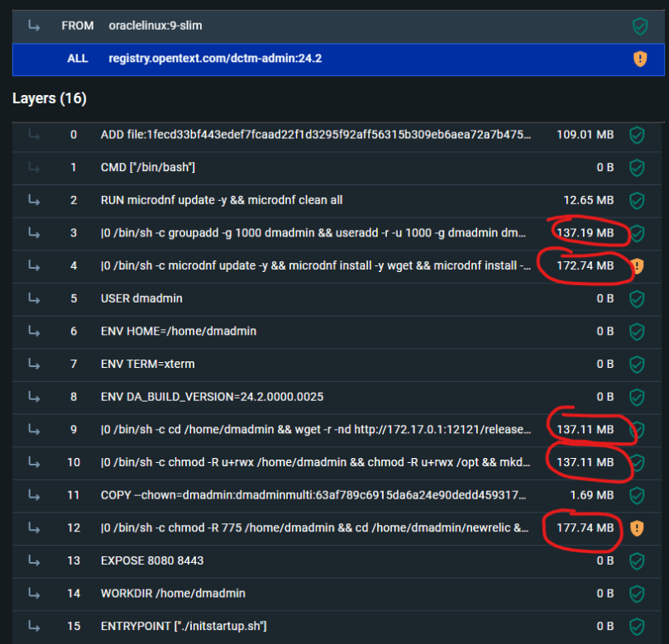Image resolution: width=669 pixels, height=644 pixels.
Task: Click the arrow icon on layer 13 row
Action: [x=34, y=561]
